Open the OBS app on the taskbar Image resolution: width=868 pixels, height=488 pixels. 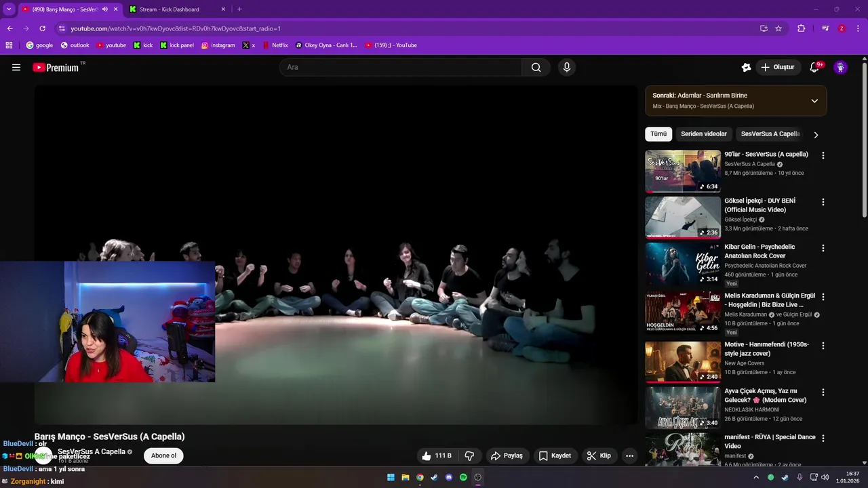478,477
